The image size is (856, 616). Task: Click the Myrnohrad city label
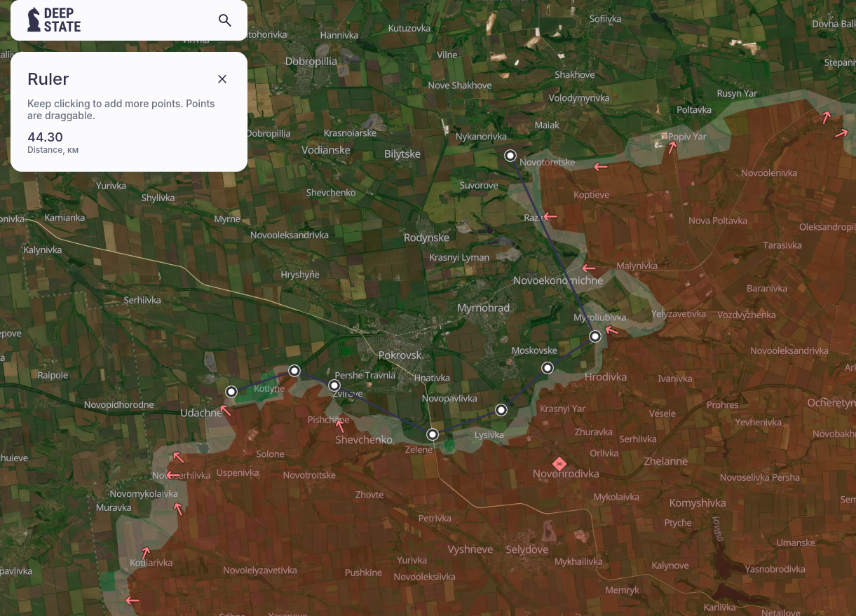point(483,308)
